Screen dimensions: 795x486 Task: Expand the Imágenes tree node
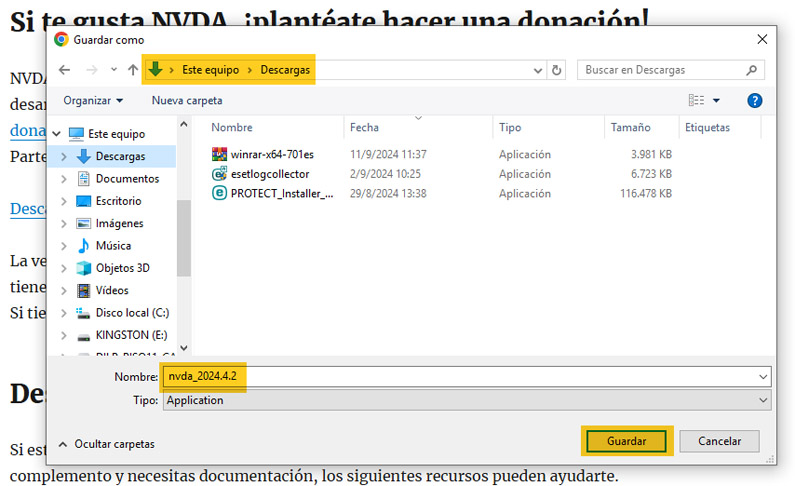click(x=63, y=223)
